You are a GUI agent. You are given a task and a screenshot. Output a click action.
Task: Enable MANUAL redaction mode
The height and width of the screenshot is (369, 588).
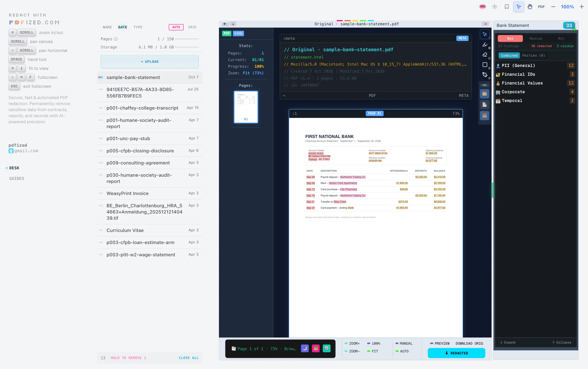(x=404, y=343)
